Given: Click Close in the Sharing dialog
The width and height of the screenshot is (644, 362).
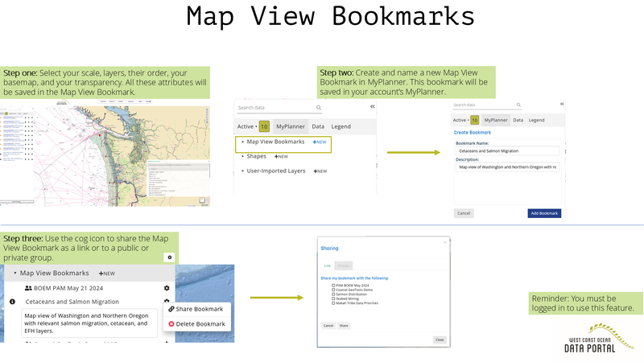Looking at the screenshot, I should click(440, 339).
